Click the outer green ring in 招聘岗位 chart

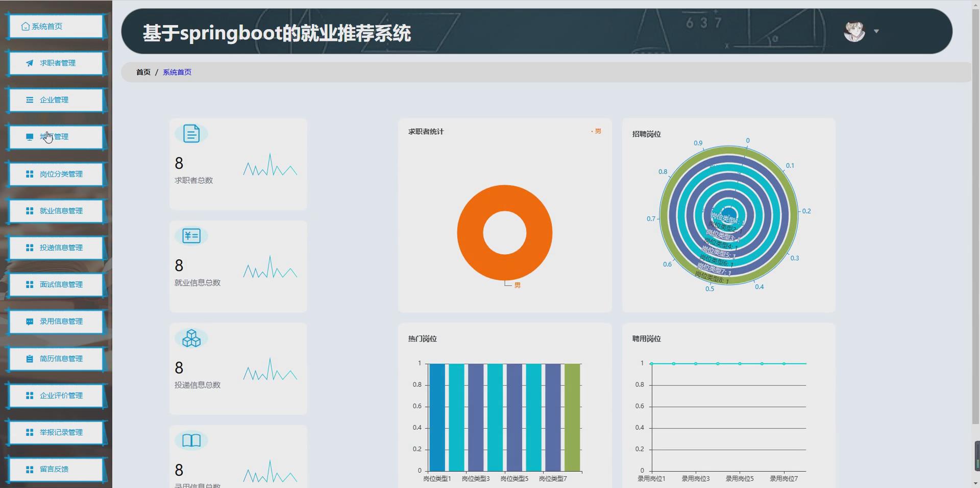coord(664,214)
